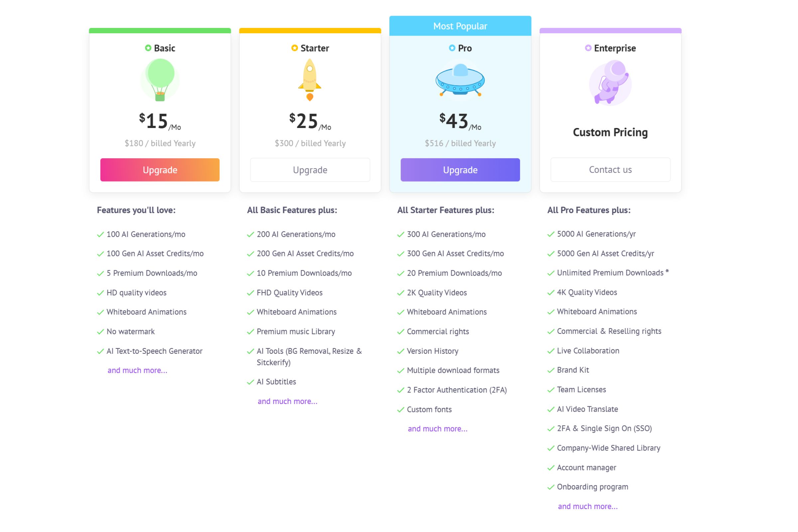Click the Contact us button
Screen dimensions: 798x532
pos(610,170)
